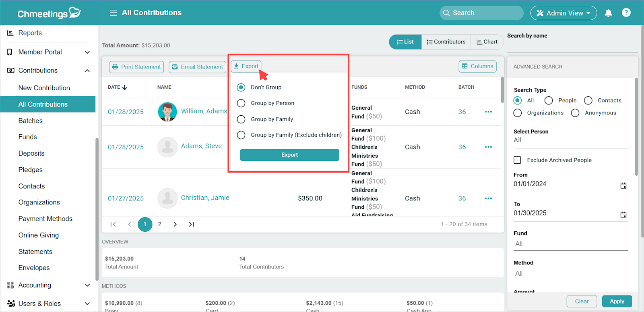Open the Admin View dropdown
The width and height of the screenshot is (644, 312).
[x=563, y=13]
